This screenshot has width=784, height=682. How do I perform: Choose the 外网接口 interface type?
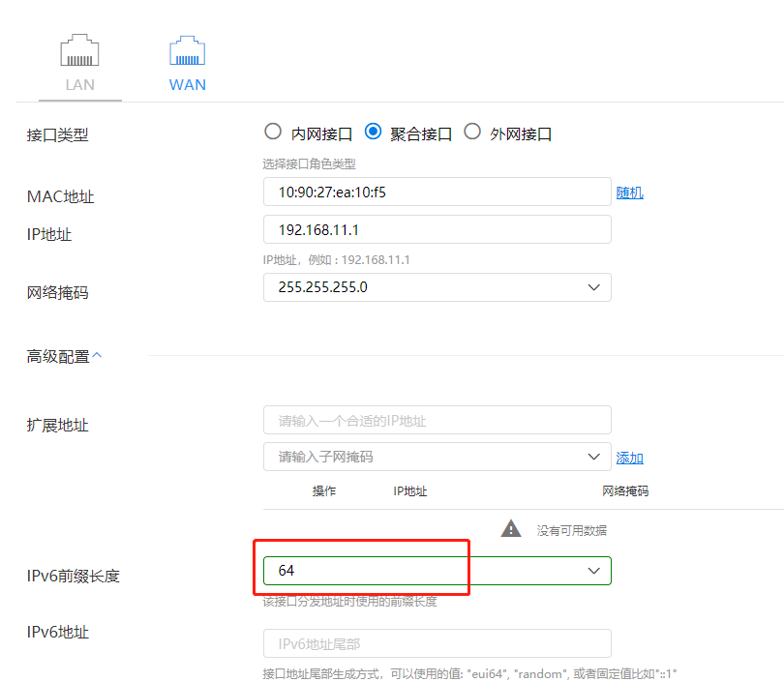pos(472,133)
